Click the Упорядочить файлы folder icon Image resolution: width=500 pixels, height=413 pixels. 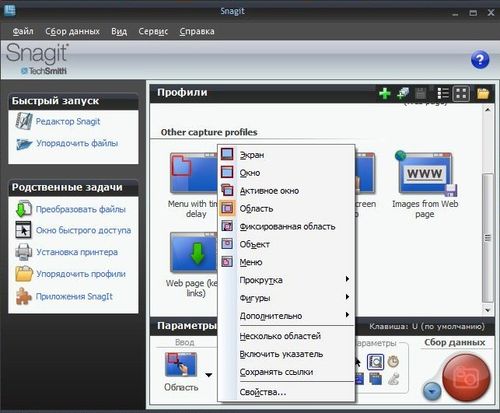click(24, 144)
